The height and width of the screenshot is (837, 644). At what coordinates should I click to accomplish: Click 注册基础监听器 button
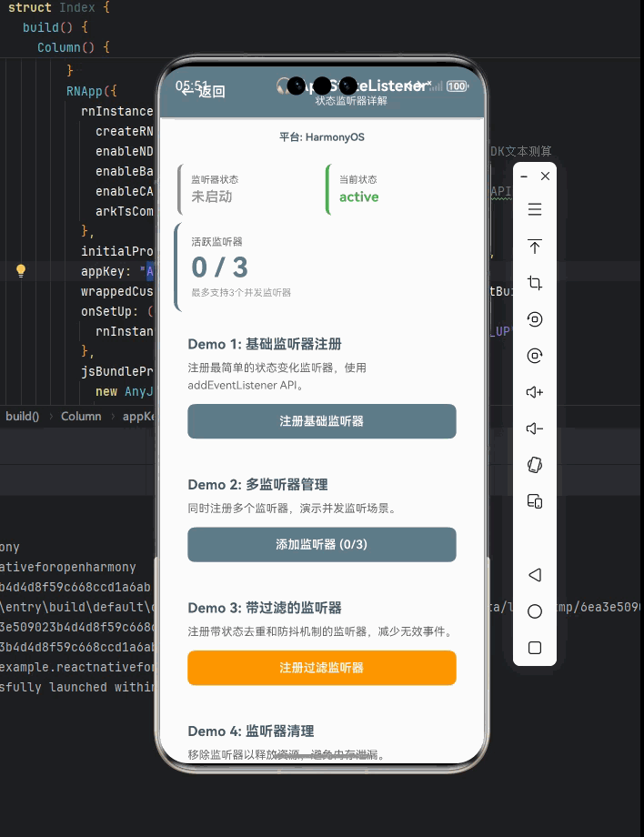[322, 421]
